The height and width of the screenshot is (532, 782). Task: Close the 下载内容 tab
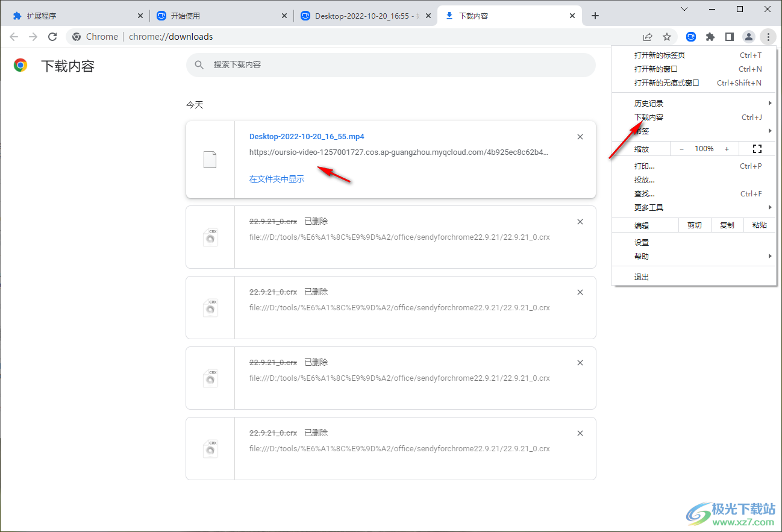pos(572,16)
